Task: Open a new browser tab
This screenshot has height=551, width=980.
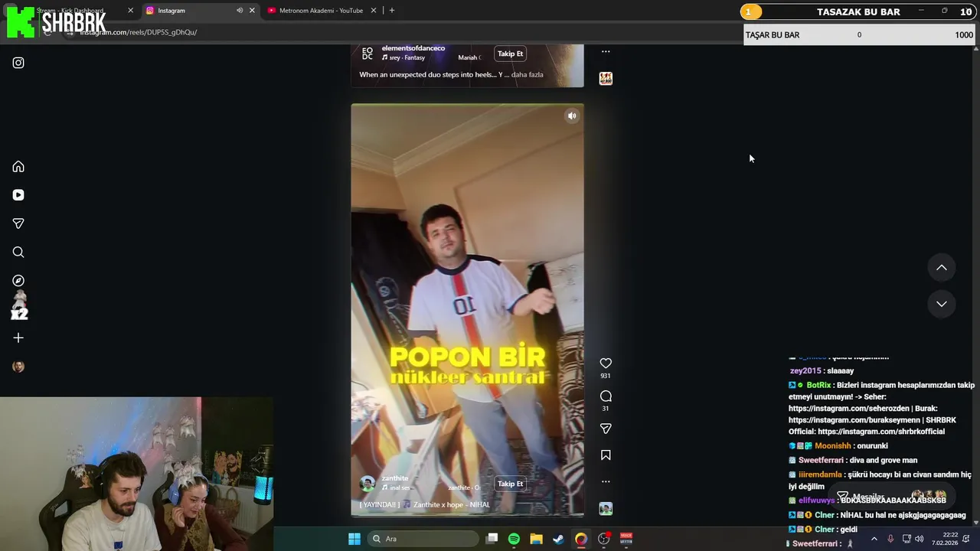Action: coord(392,11)
